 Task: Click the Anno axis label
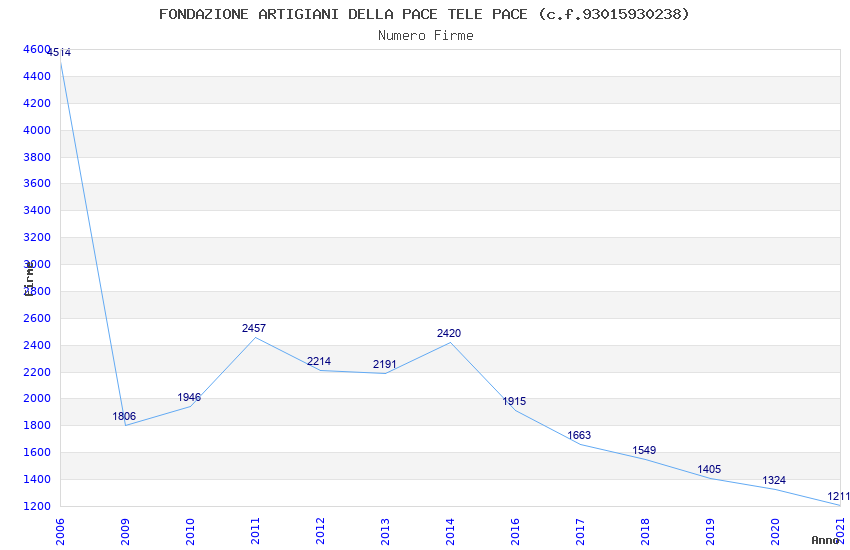coord(825,540)
